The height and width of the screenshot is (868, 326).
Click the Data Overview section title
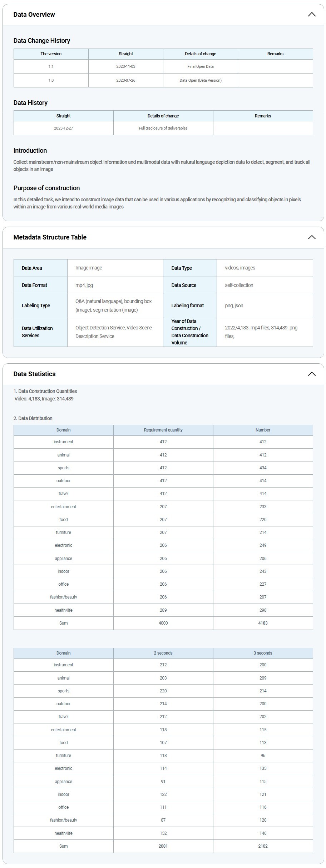tap(34, 15)
